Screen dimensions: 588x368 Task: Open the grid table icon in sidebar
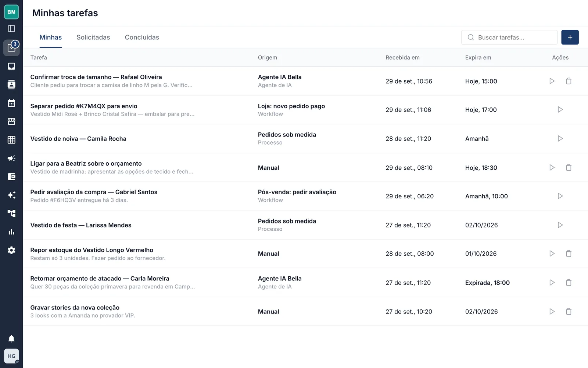point(11,140)
